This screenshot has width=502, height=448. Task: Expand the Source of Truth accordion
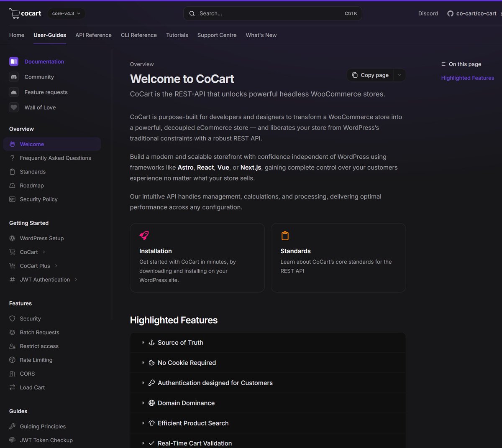tap(268, 342)
